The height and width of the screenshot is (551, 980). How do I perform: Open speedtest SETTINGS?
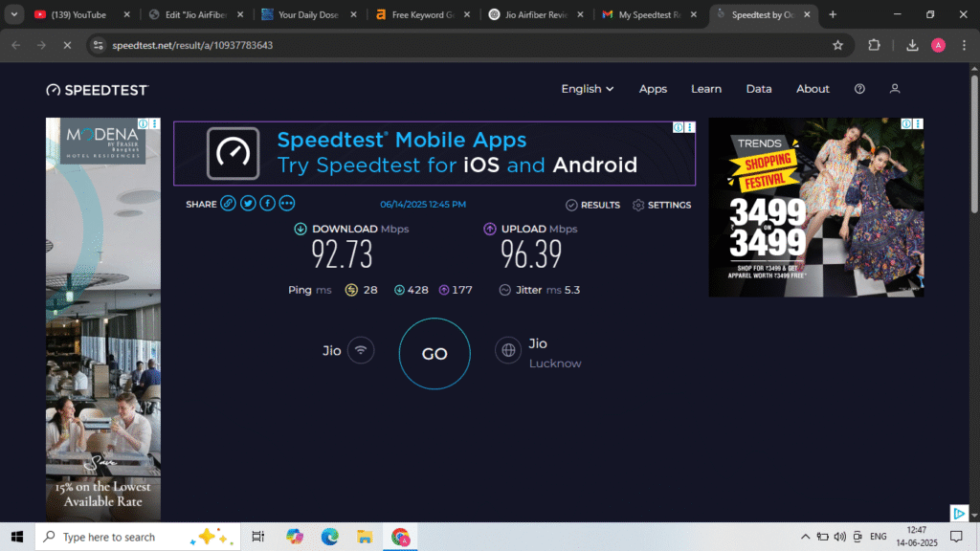click(661, 205)
